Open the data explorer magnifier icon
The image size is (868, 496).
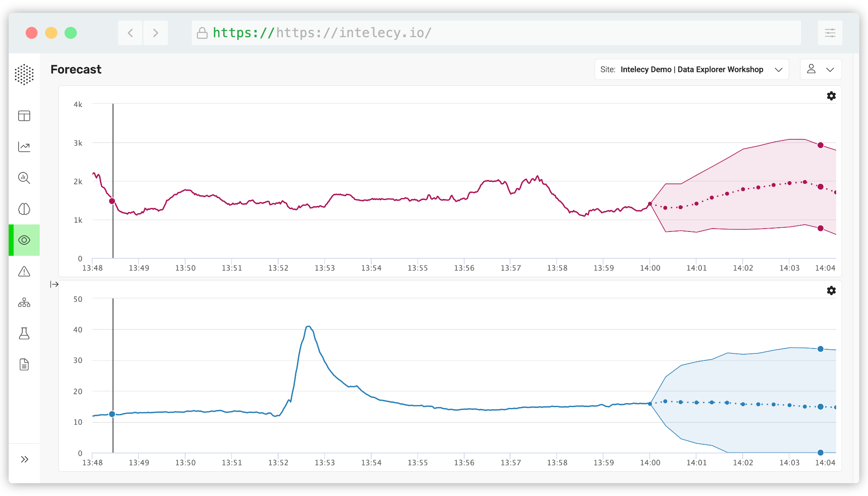24,178
